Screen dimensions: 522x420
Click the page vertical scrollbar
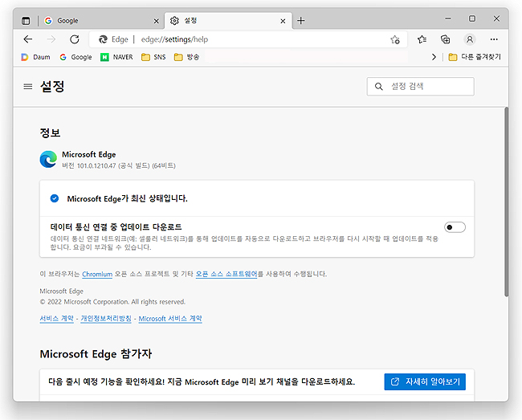[507, 202]
